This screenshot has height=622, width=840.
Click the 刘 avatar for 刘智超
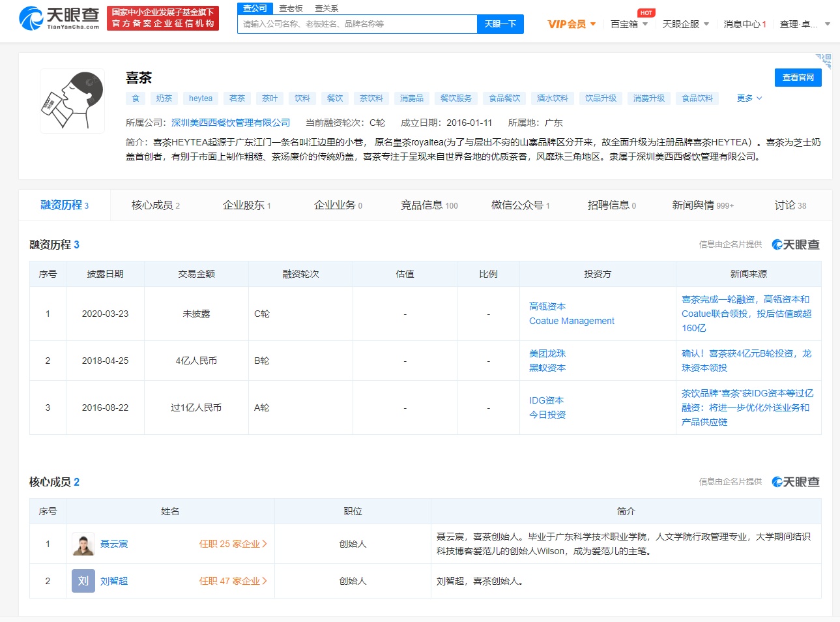point(83,581)
